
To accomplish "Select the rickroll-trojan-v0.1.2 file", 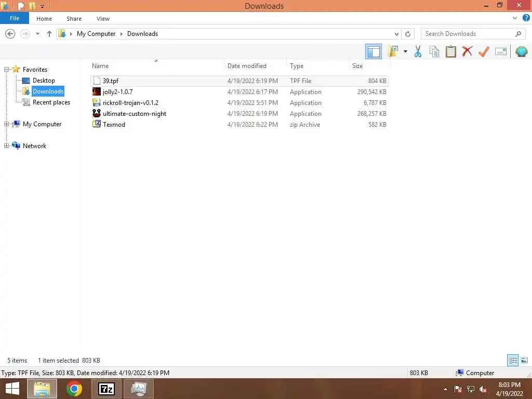I will 240,102.
